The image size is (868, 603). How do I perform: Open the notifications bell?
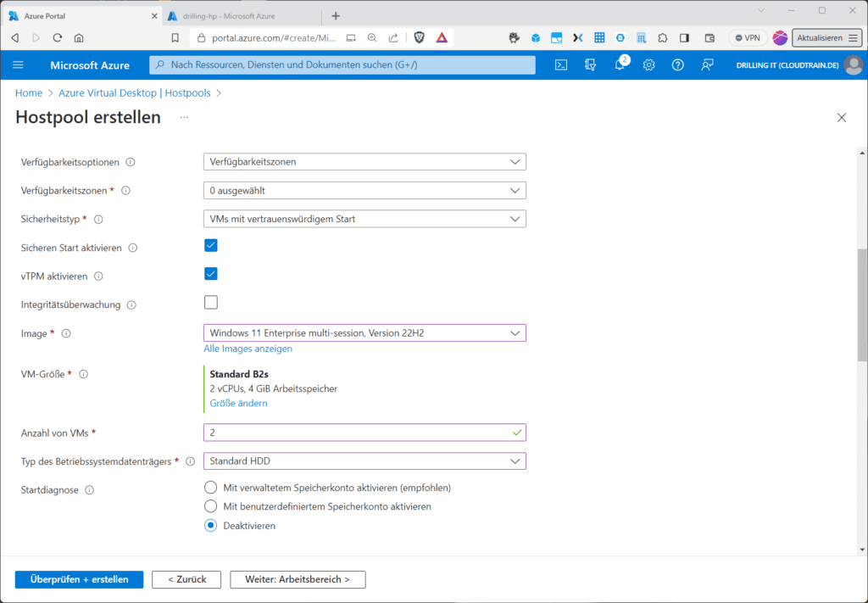pyautogui.click(x=620, y=64)
